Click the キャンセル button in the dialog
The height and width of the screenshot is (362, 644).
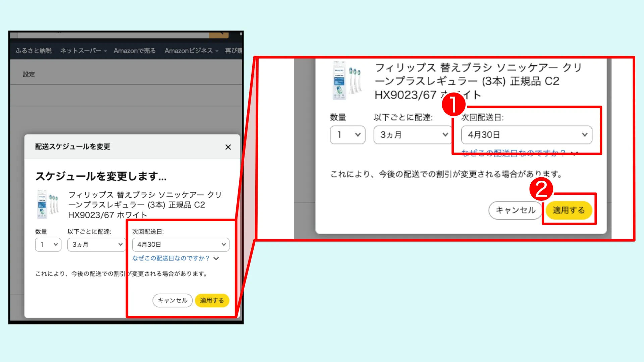(x=172, y=300)
